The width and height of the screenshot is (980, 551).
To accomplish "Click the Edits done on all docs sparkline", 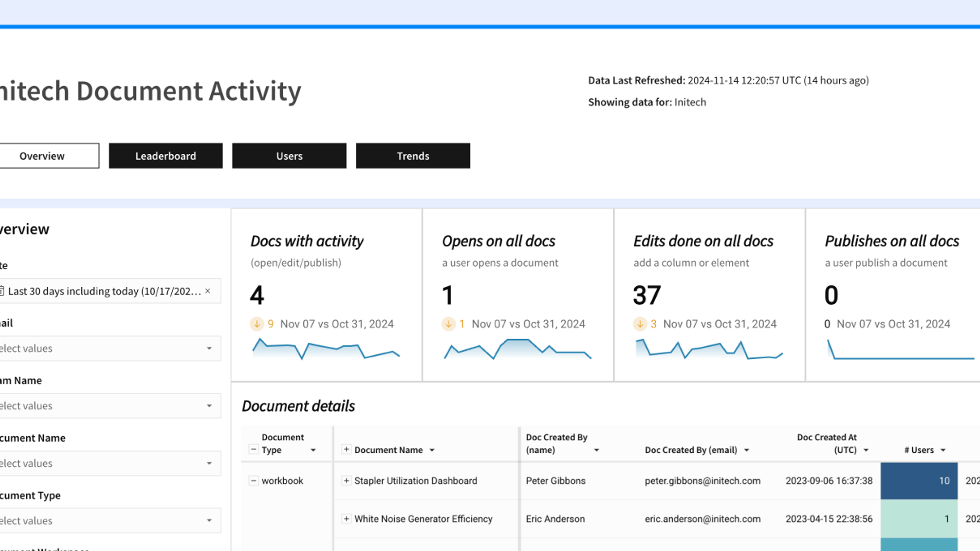I will point(709,349).
